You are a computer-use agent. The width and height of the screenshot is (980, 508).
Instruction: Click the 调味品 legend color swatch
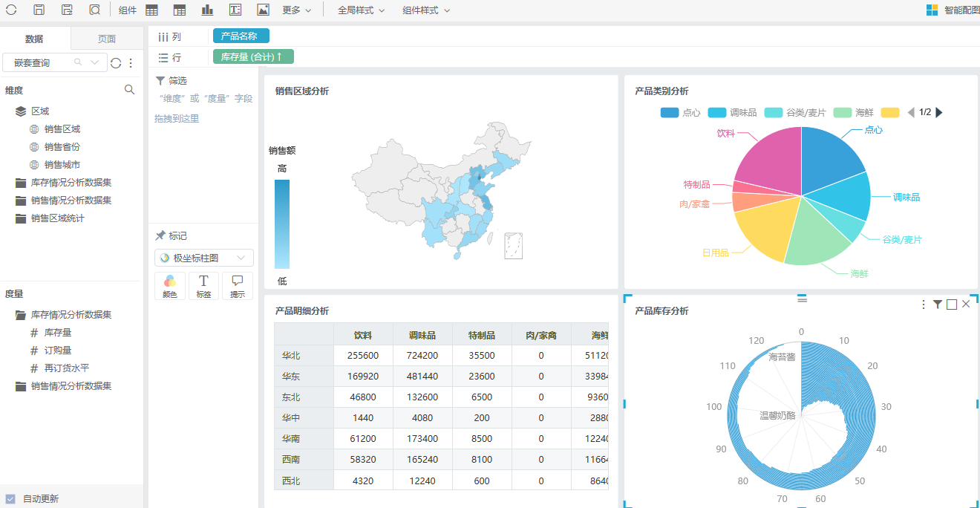pos(716,113)
